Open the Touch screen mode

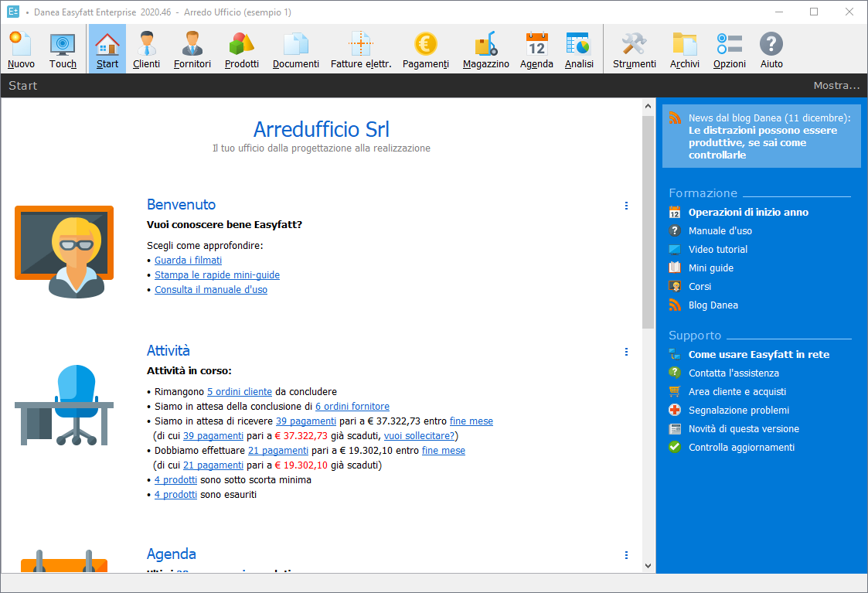[63, 49]
